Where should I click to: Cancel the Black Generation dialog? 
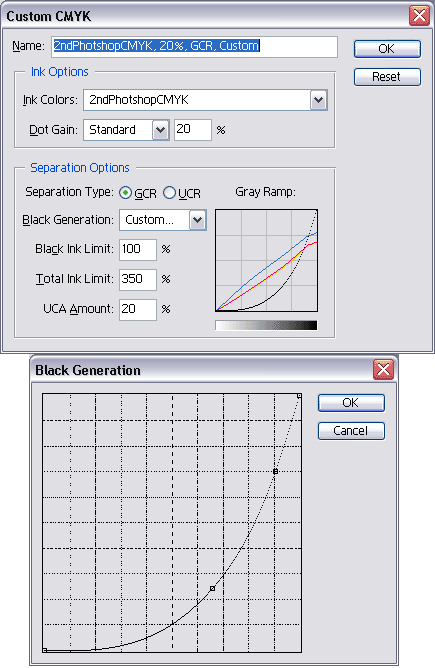[351, 431]
